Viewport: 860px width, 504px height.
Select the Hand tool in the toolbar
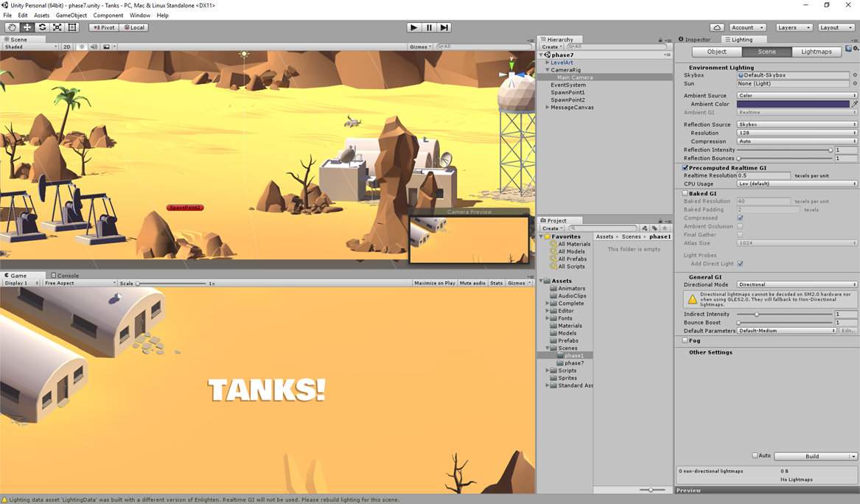click(x=12, y=27)
